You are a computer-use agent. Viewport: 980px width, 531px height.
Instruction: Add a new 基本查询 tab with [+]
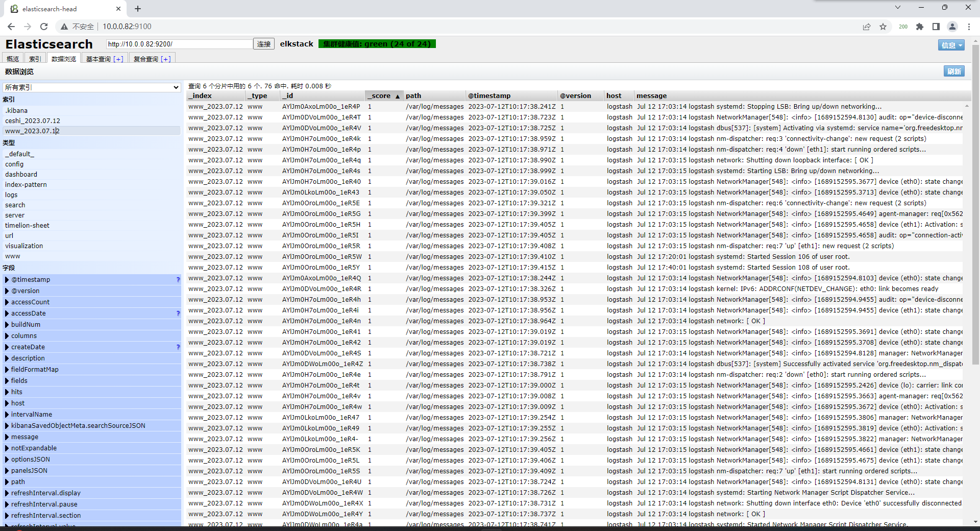pos(118,59)
